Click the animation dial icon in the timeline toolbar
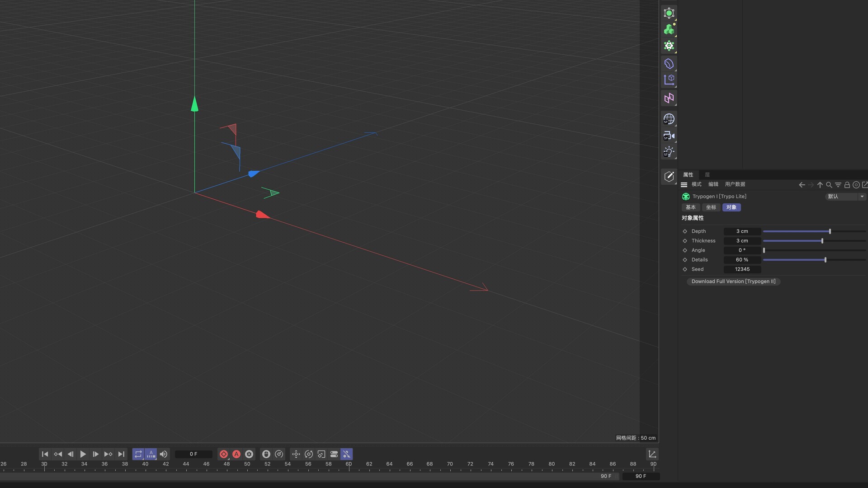The width and height of the screenshot is (868, 488). pyautogui.click(x=279, y=454)
